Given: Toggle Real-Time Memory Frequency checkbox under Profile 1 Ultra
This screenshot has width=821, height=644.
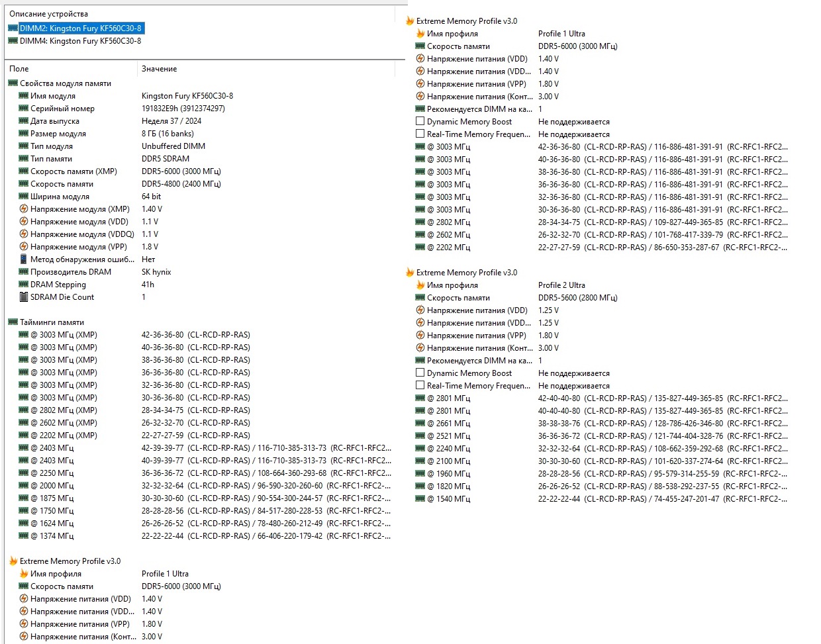Looking at the screenshot, I should coord(420,134).
